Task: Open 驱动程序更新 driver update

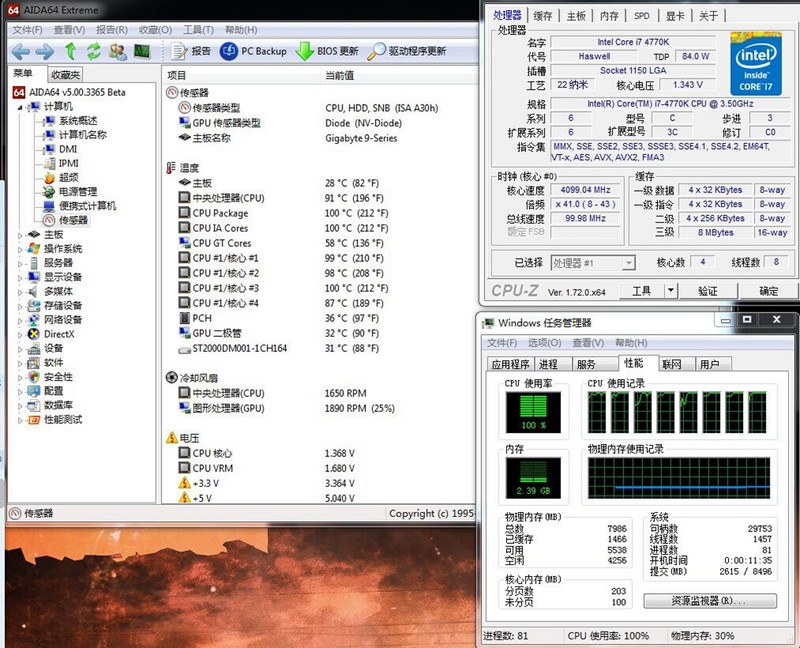Action: pyautogui.click(x=407, y=51)
